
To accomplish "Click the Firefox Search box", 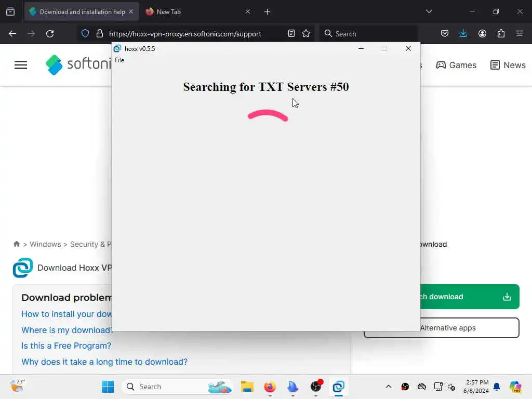I will pyautogui.click(x=368, y=34).
